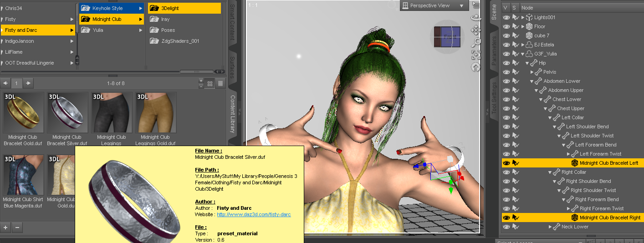Switch to the Scene tab
This screenshot has height=243, width=644.
494,13
